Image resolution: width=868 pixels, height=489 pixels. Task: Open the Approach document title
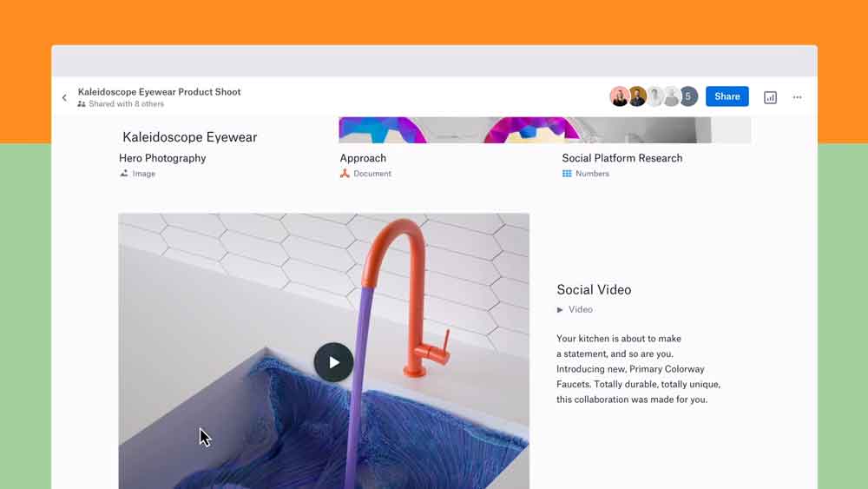coord(363,158)
